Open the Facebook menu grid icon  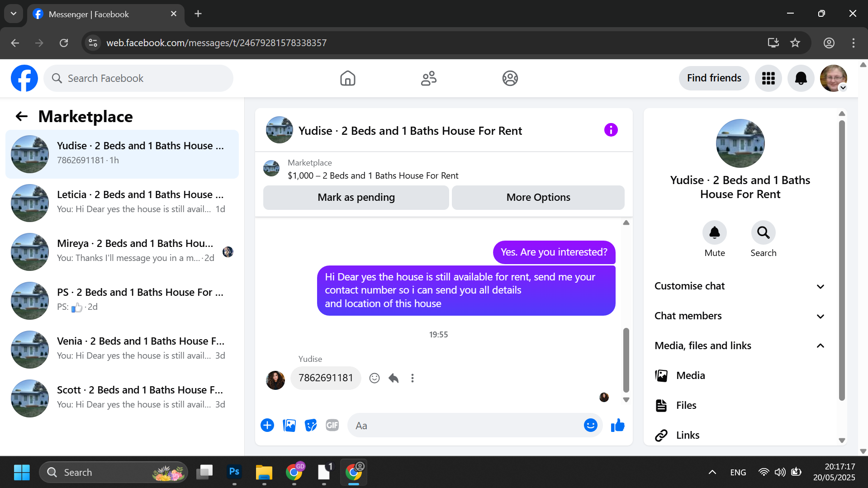[x=768, y=78]
